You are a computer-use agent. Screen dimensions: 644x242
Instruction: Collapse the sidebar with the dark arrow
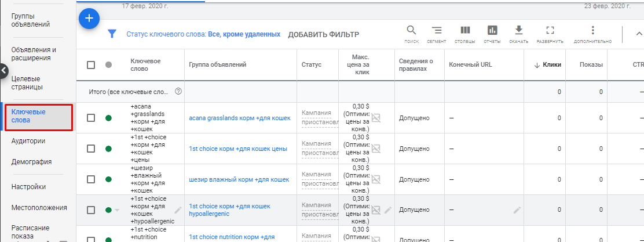coord(3,71)
